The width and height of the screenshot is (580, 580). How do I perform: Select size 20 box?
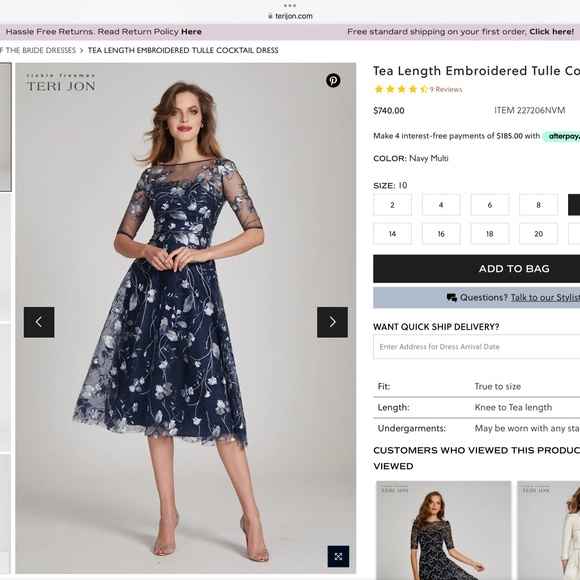point(538,233)
